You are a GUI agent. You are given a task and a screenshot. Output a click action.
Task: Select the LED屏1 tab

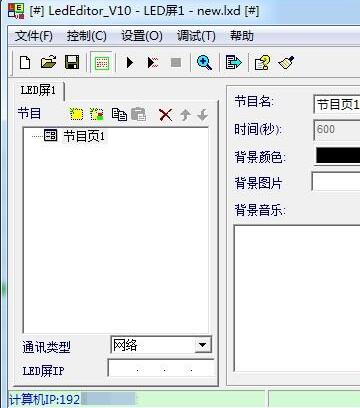pos(38,90)
